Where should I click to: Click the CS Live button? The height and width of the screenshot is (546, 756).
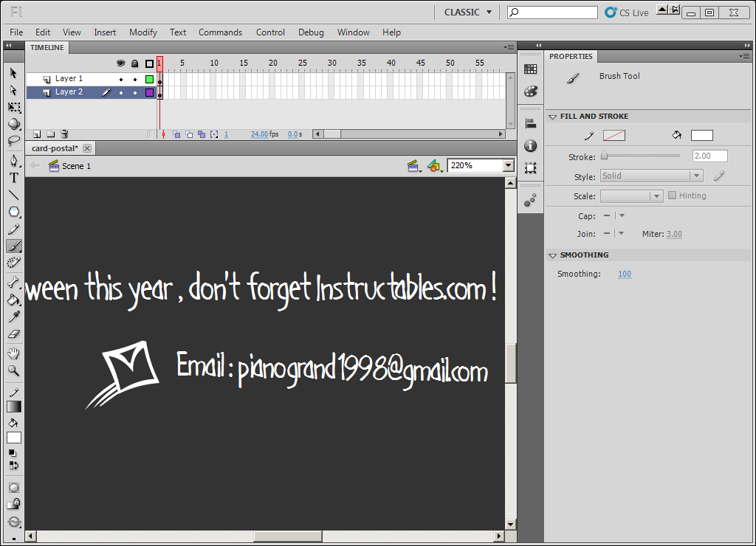627,13
